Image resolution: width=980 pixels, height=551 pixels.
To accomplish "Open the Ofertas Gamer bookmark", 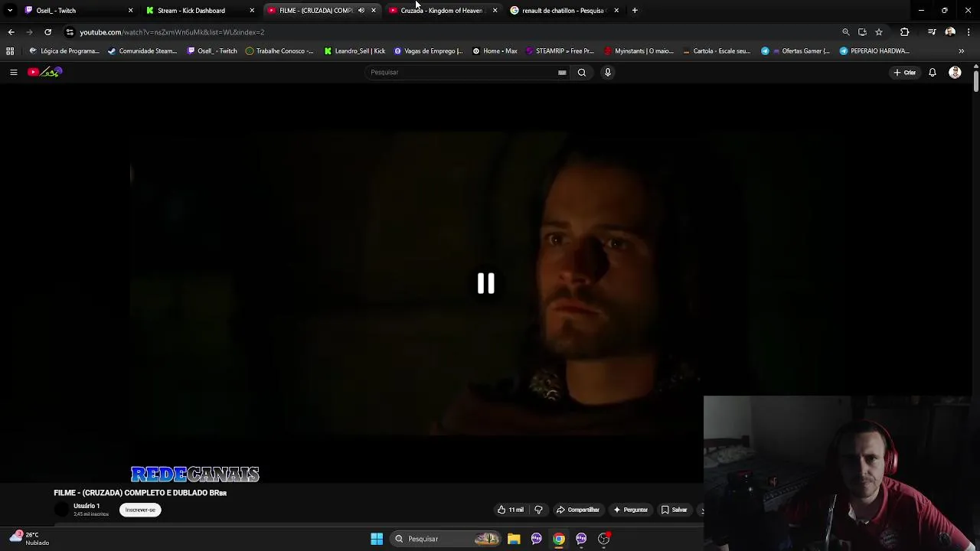I will (795, 51).
